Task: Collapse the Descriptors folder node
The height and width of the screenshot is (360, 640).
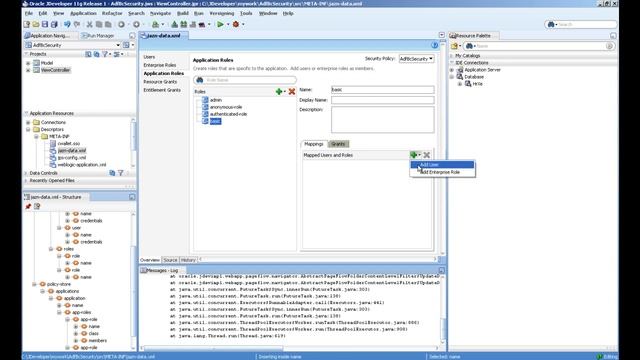Action: pyautogui.click(x=28, y=129)
